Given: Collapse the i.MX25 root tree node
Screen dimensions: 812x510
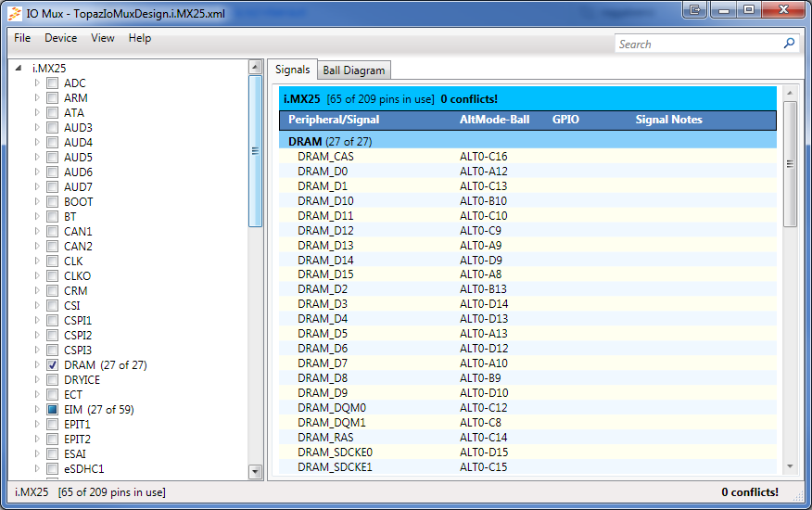Looking at the screenshot, I should tap(19, 68).
